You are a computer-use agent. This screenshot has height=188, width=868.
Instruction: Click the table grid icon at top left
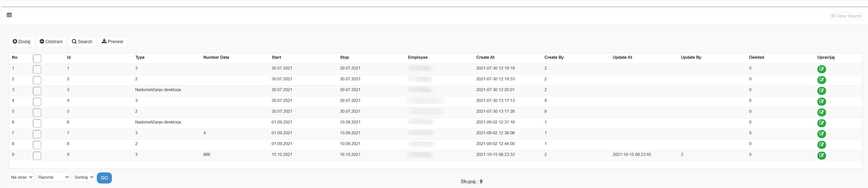tap(9, 15)
